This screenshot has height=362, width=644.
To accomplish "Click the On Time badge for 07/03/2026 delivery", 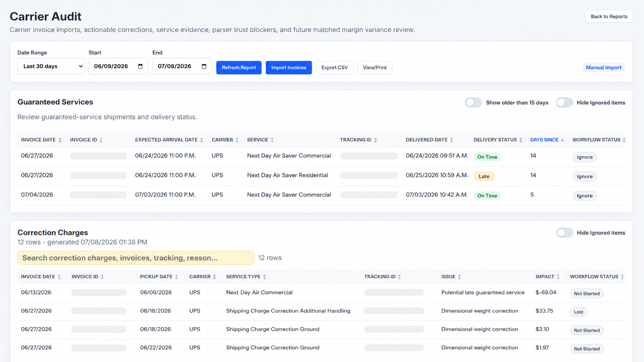I will pos(487,196).
